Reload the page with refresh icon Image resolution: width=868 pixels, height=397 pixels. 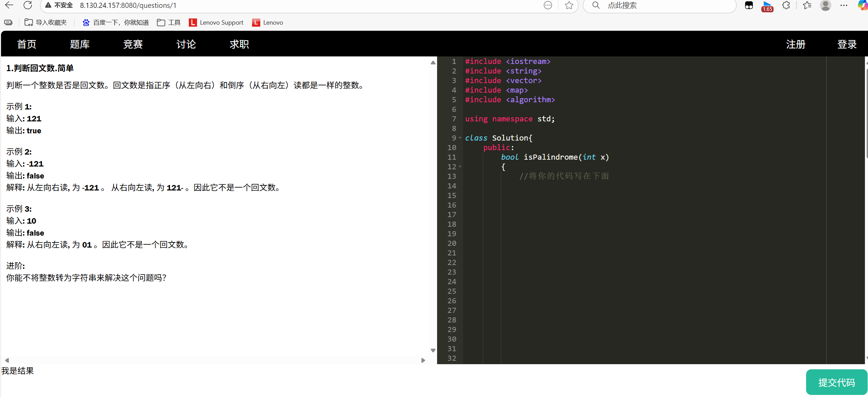[x=28, y=5]
